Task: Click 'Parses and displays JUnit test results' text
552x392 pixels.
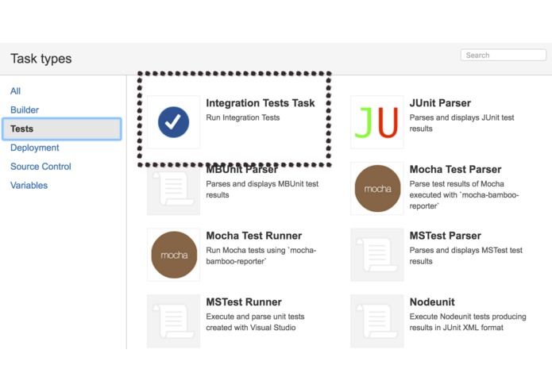Action: (x=461, y=123)
